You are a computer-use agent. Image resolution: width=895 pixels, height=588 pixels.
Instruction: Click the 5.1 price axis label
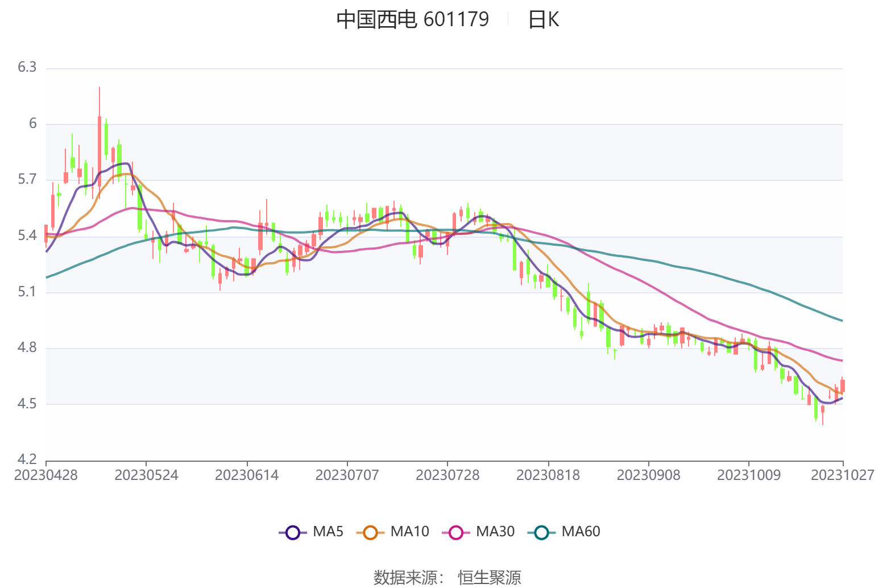pyautogui.click(x=27, y=292)
